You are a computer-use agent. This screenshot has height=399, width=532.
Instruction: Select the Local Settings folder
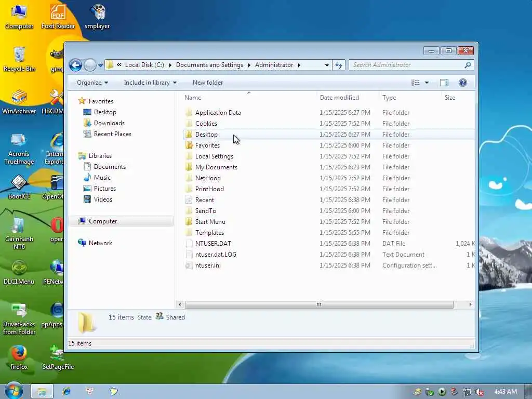pos(214,156)
